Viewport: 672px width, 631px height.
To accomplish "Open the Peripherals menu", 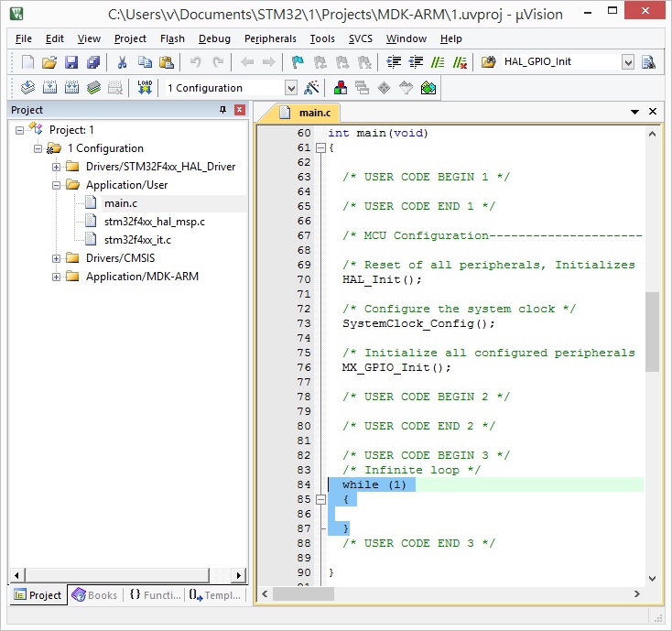I will (x=270, y=38).
